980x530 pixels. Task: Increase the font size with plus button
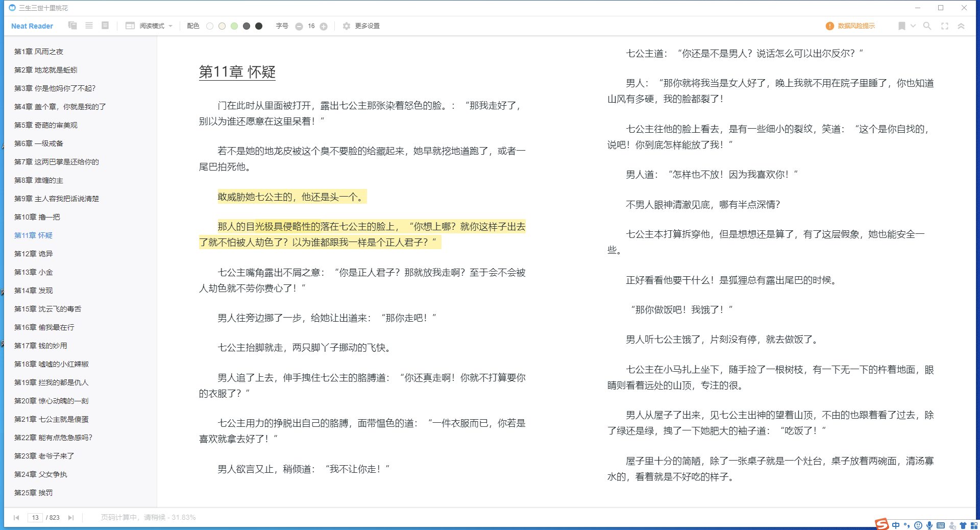pos(324,27)
